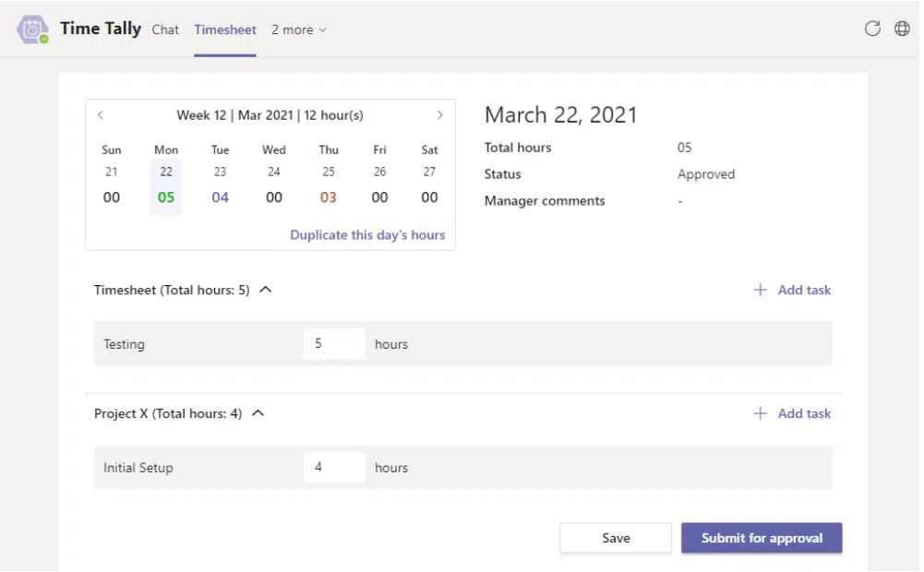The image size is (924, 572).
Task: Click the Save button
Action: 616,538
